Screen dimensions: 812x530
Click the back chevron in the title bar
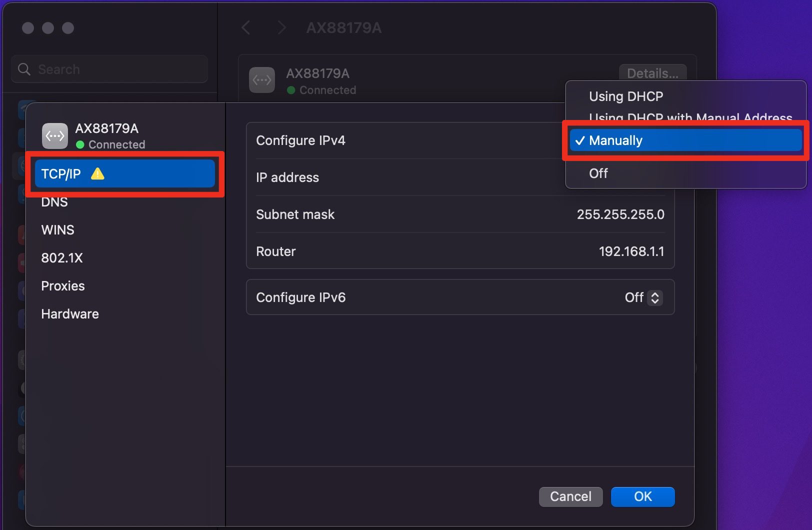tap(245, 27)
